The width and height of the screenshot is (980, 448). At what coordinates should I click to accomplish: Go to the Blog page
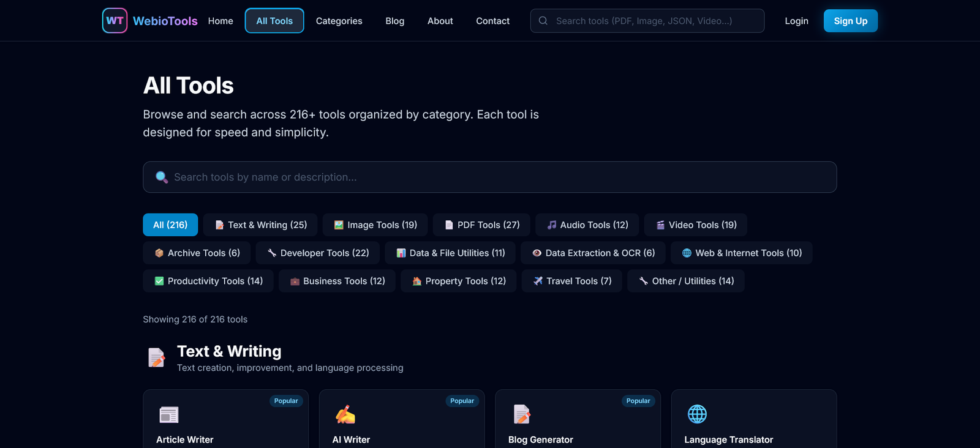pyautogui.click(x=394, y=21)
